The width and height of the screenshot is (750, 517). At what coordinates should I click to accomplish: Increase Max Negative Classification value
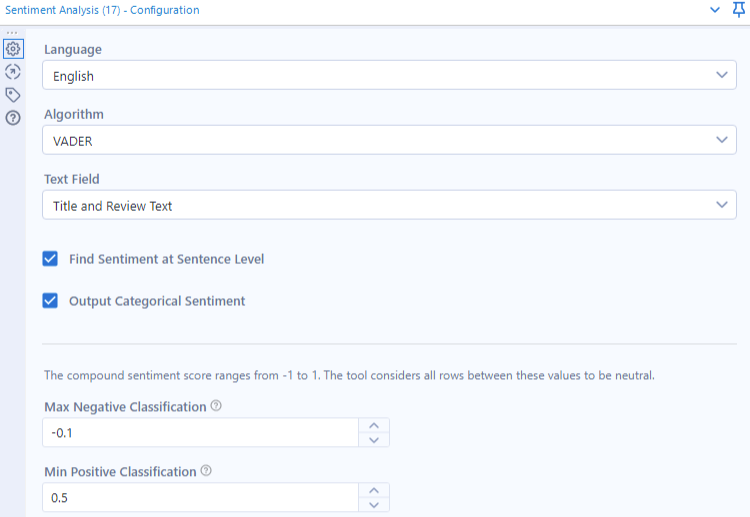[374, 426]
